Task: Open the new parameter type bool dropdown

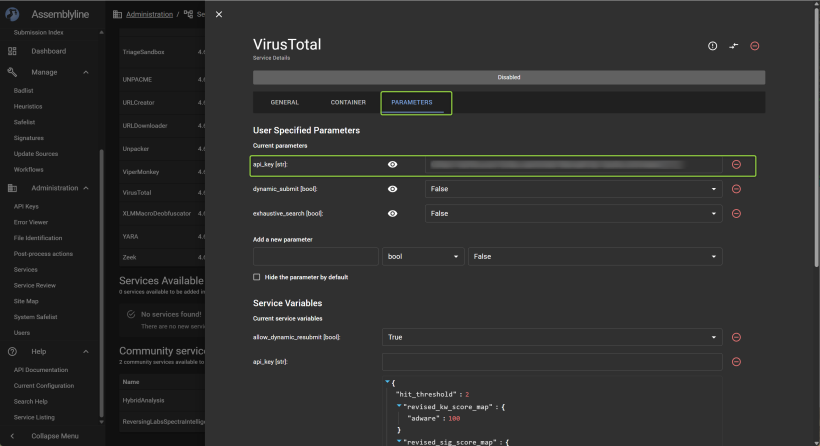Action: [423, 257]
